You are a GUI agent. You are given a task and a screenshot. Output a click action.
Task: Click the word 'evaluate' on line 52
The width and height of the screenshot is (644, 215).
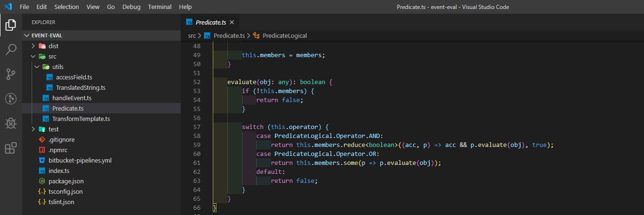pyautogui.click(x=242, y=82)
